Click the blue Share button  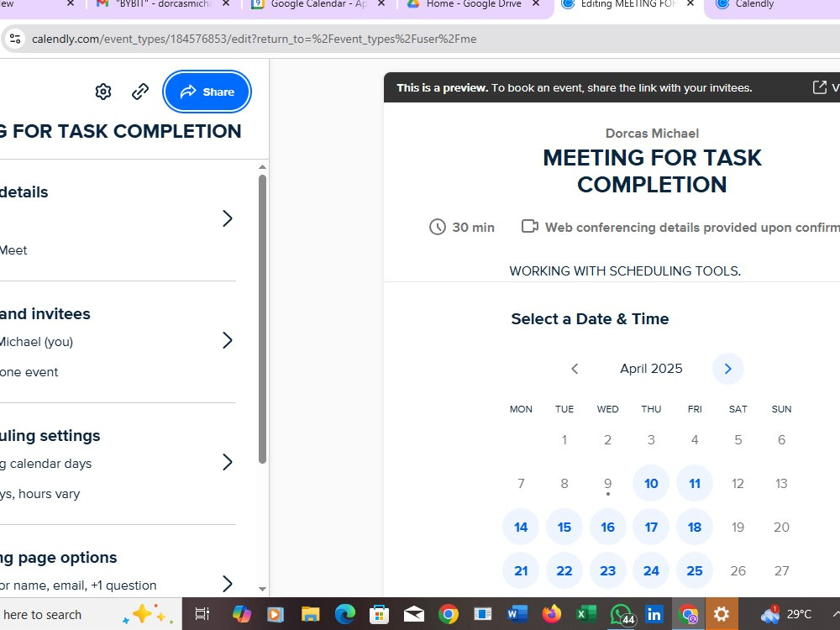coord(207,92)
